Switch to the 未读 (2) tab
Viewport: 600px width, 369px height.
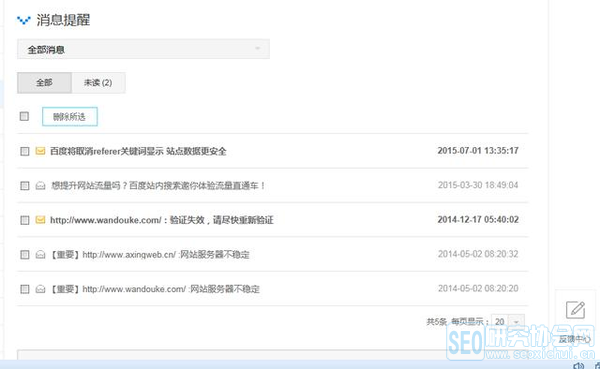tap(98, 83)
